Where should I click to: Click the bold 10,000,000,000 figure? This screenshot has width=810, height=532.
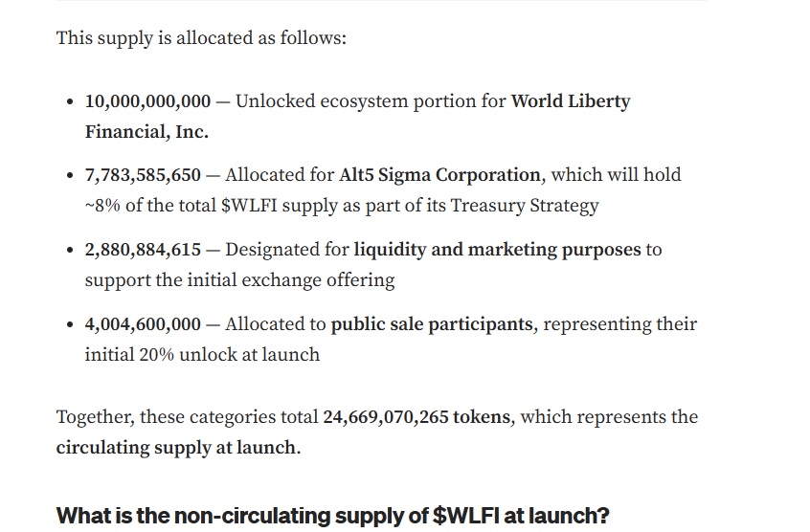pyautogui.click(x=147, y=101)
